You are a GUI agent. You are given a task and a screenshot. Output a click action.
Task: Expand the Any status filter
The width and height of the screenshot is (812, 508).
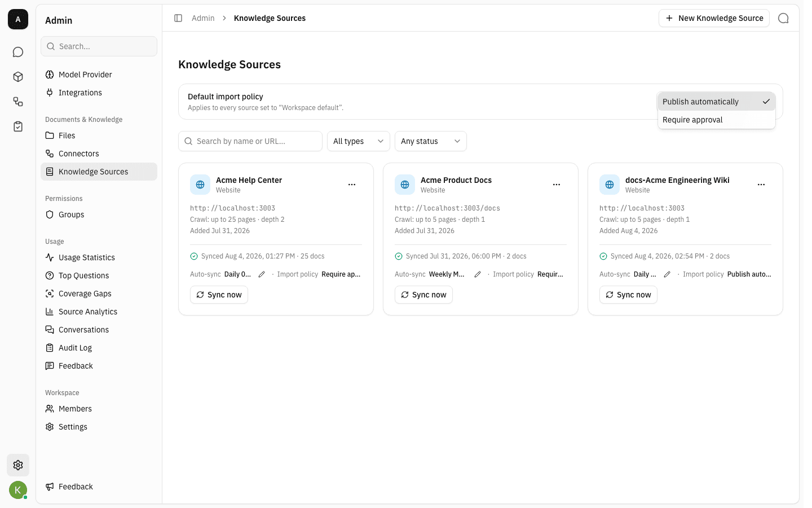click(431, 141)
